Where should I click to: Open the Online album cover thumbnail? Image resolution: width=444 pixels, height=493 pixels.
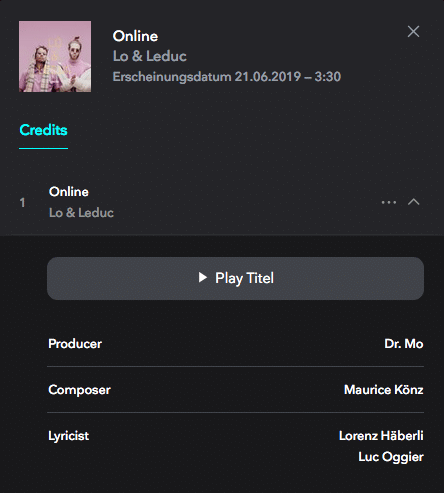pos(55,56)
